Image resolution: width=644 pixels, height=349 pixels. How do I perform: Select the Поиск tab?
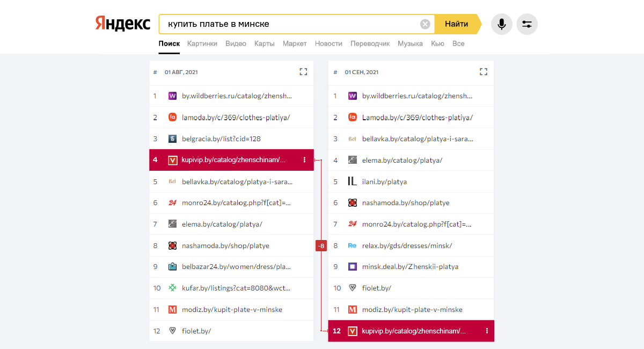(169, 43)
